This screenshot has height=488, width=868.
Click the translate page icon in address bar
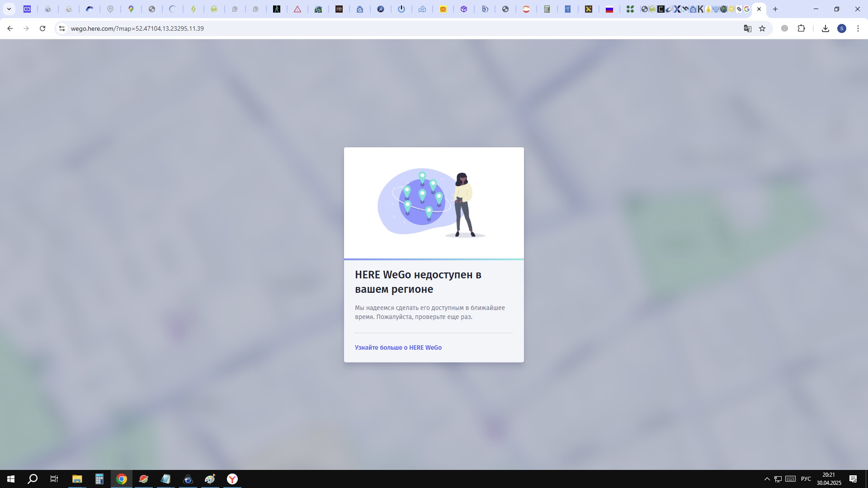747,28
